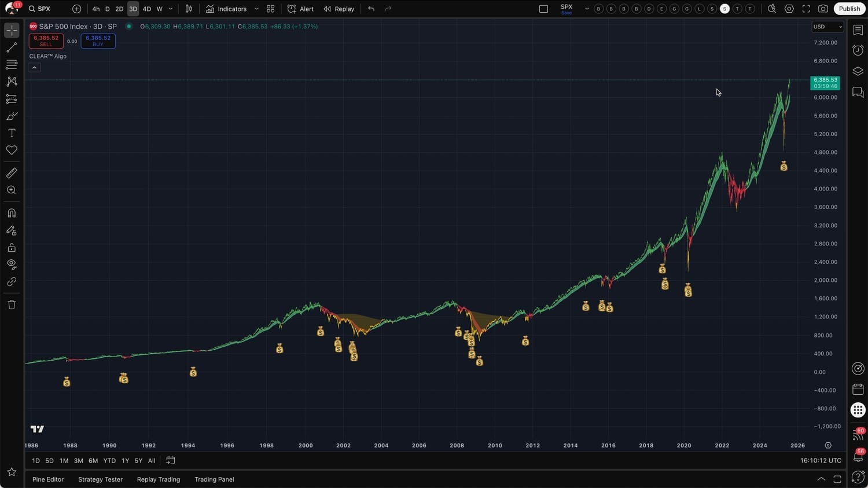Click the trash remove objects icon

[12, 304]
